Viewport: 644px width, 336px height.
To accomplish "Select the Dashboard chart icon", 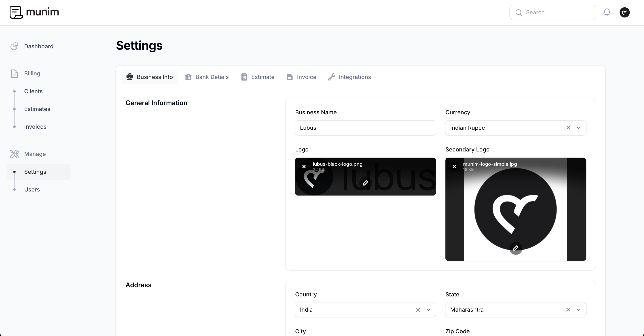I will pyautogui.click(x=14, y=46).
